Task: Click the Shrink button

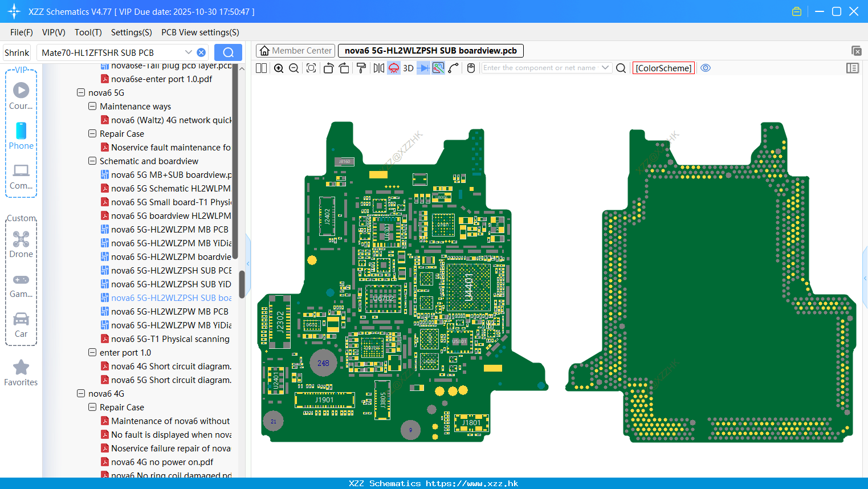Action: click(x=17, y=52)
